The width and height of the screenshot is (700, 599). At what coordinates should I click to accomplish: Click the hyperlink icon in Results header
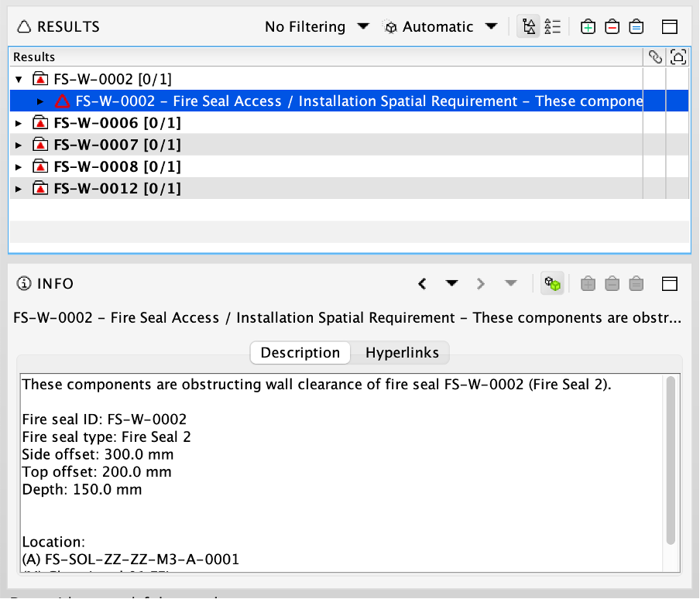pyautogui.click(x=654, y=56)
